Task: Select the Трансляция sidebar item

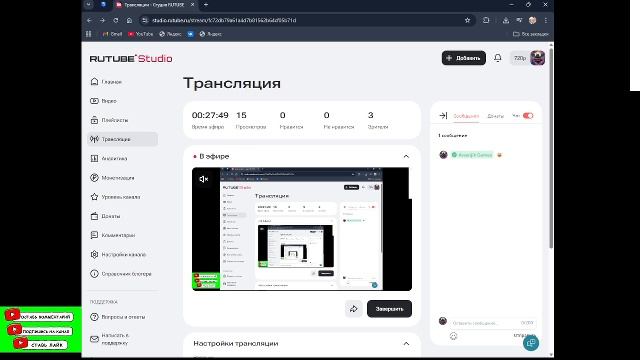Action: pyautogui.click(x=122, y=139)
